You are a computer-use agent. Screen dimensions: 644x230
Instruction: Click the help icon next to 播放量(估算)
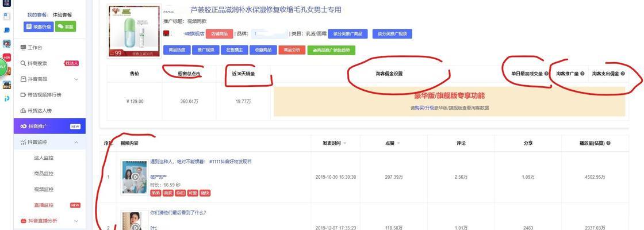tap(608, 143)
